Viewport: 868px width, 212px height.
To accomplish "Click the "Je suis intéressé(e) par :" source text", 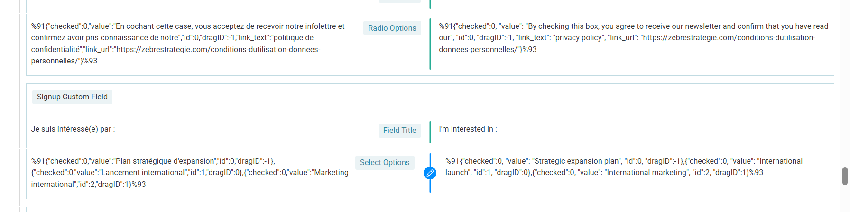I will coord(73,129).
